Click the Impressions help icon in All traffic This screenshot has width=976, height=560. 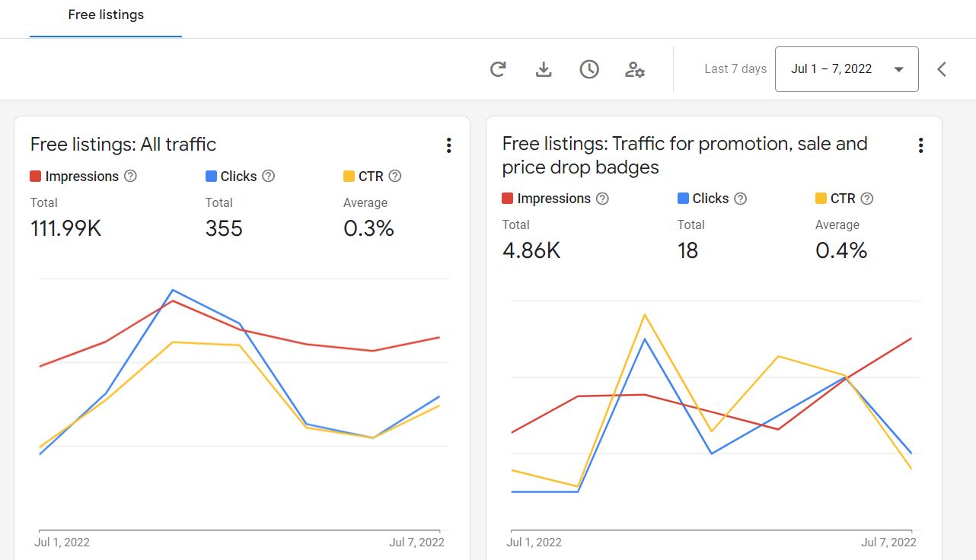pos(130,176)
